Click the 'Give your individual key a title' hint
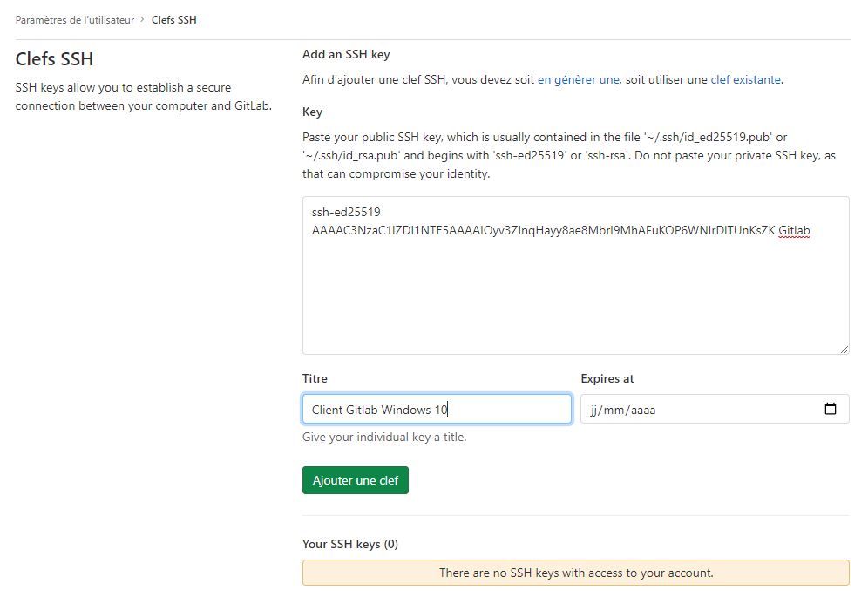The width and height of the screenshot is (868, 604). coord(383,437)
